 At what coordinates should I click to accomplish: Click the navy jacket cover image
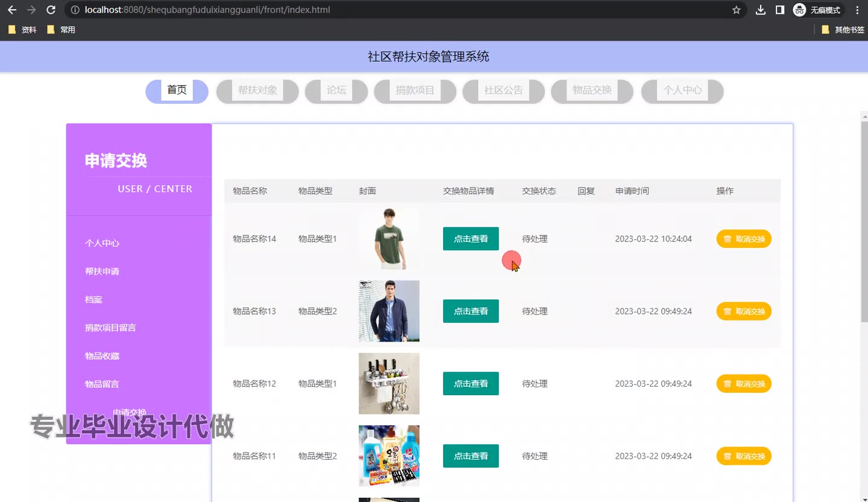pos(389,311)
